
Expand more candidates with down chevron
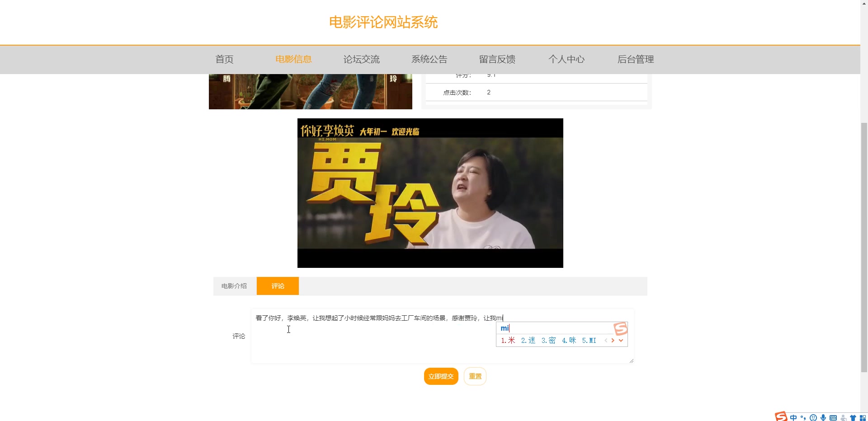coord(621,341)
